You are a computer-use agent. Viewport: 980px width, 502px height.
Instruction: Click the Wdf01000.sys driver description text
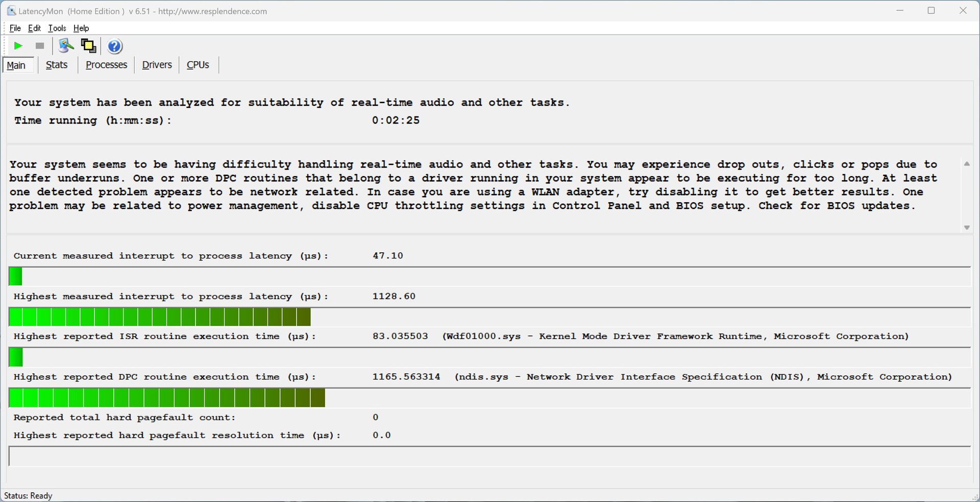676,337
